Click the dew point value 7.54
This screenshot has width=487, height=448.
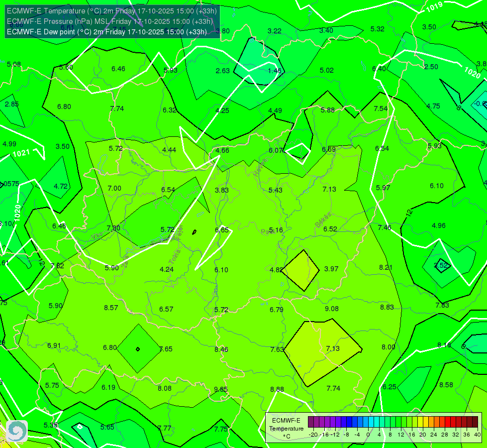(381, 109)
